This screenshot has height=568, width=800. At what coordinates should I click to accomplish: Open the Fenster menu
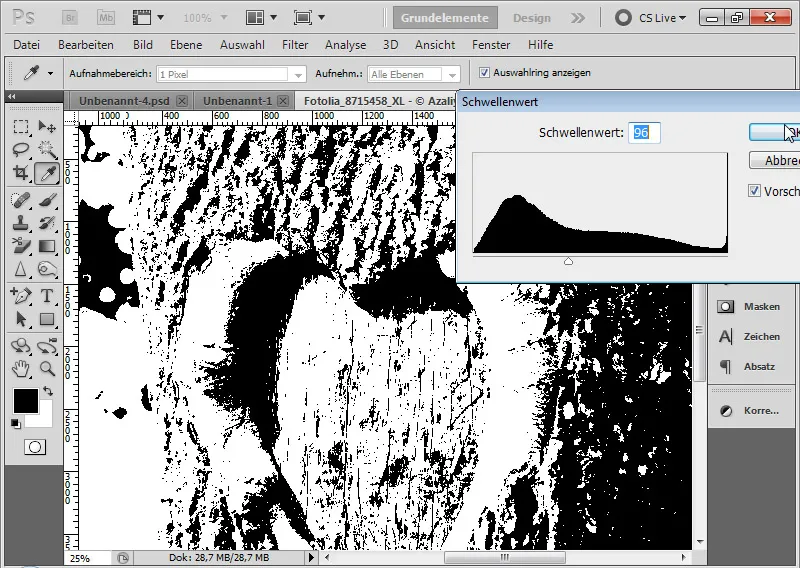[x=491, y=45]
